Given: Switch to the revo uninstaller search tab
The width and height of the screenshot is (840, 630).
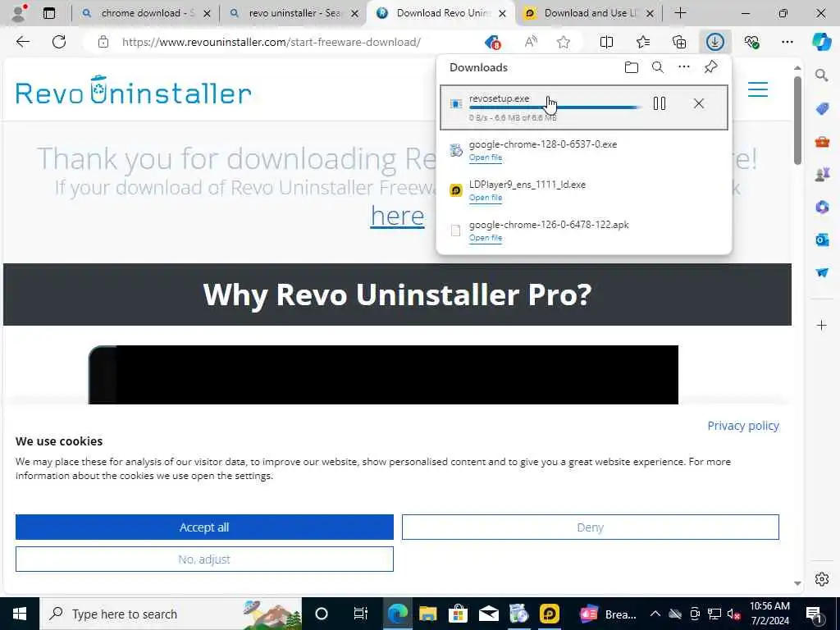Looking at the screenshot, I should click(x=294, y=13).
